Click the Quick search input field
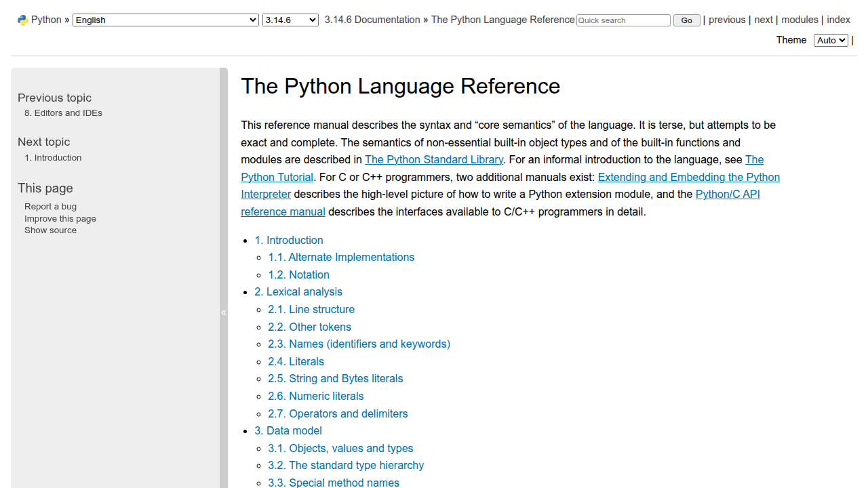Screen dimensions: 868x488 pos(623,20)
